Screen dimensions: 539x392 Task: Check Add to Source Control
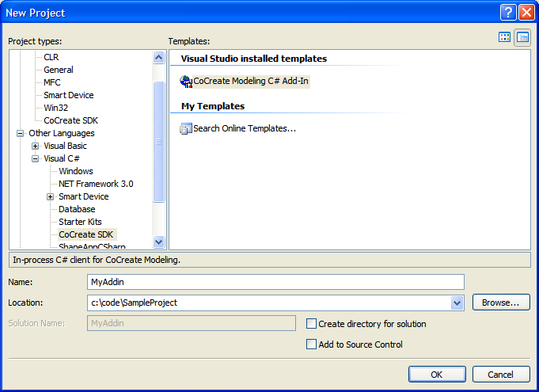(311, 344)
